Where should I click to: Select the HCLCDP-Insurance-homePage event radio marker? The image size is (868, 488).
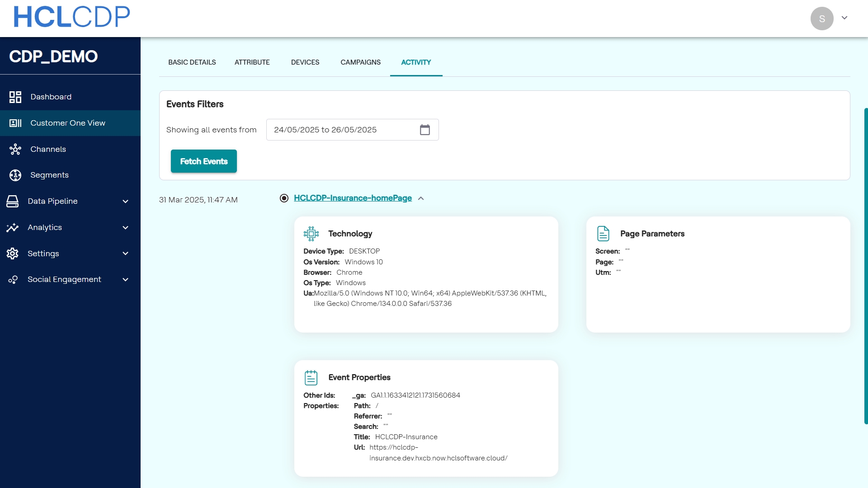[284, 198]
